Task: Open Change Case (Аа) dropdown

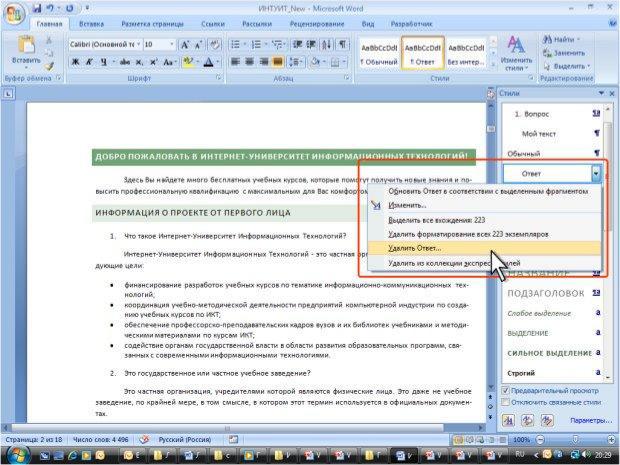Action: pyautogui.click(x=170, y=62)
